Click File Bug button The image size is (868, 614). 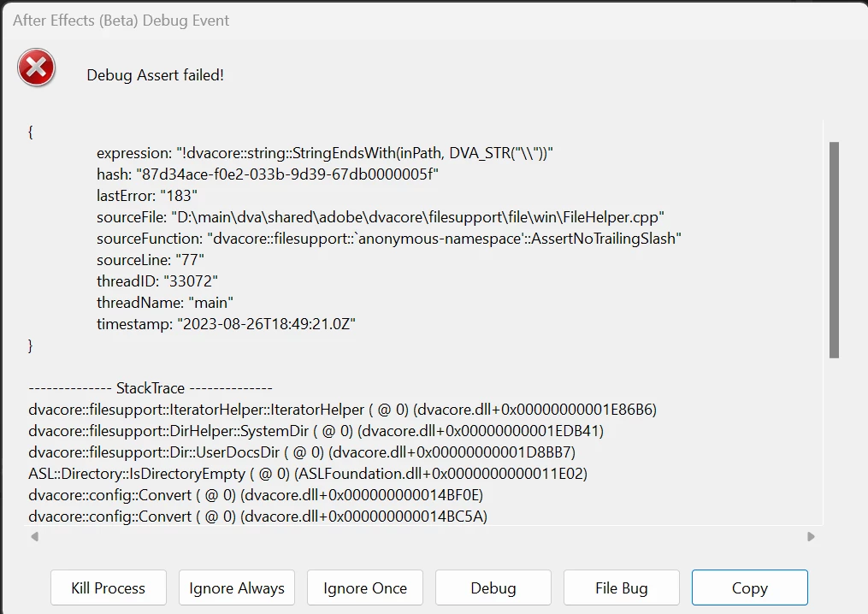point(621,587)
